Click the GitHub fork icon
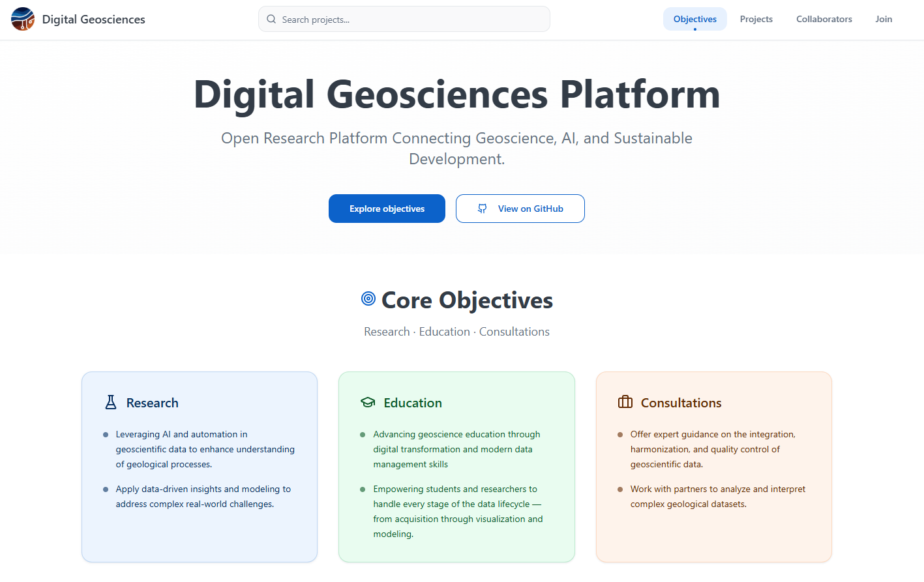Image resolution: width=924 pixels, height=582 pixels. (483, 209)
